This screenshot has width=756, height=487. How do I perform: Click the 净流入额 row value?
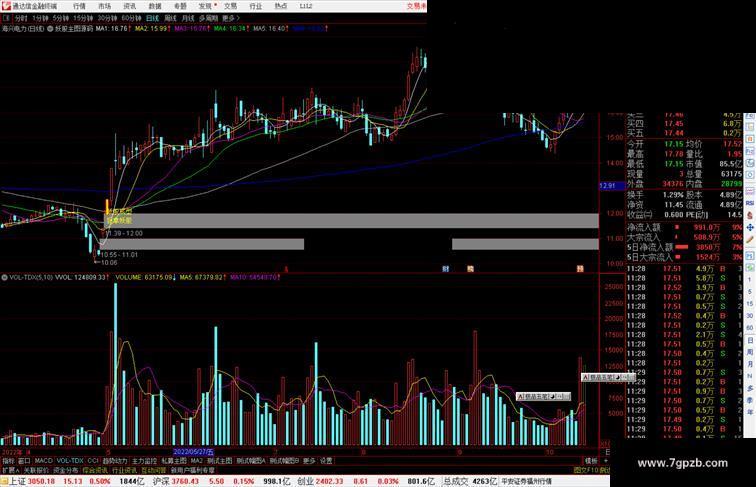point(706,227)
